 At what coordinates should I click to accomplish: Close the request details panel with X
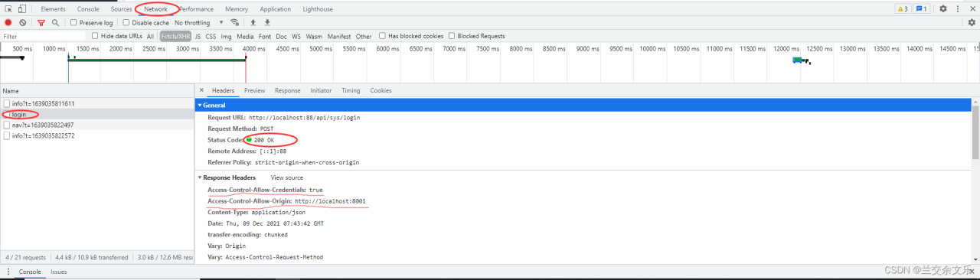click(201, 90)
